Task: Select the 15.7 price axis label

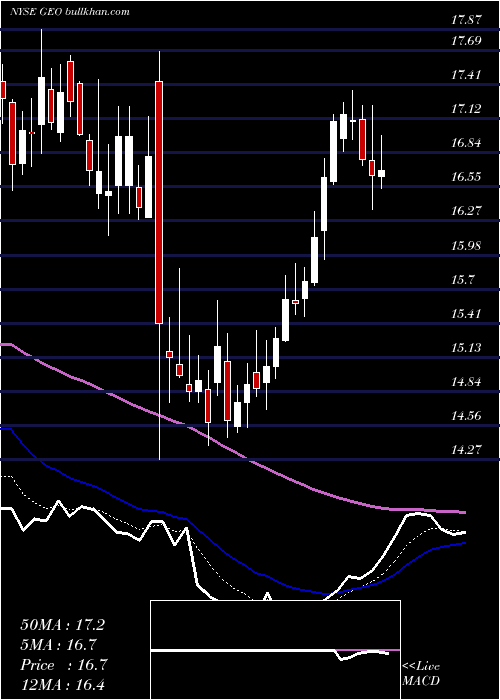Action: coord(462,280)
